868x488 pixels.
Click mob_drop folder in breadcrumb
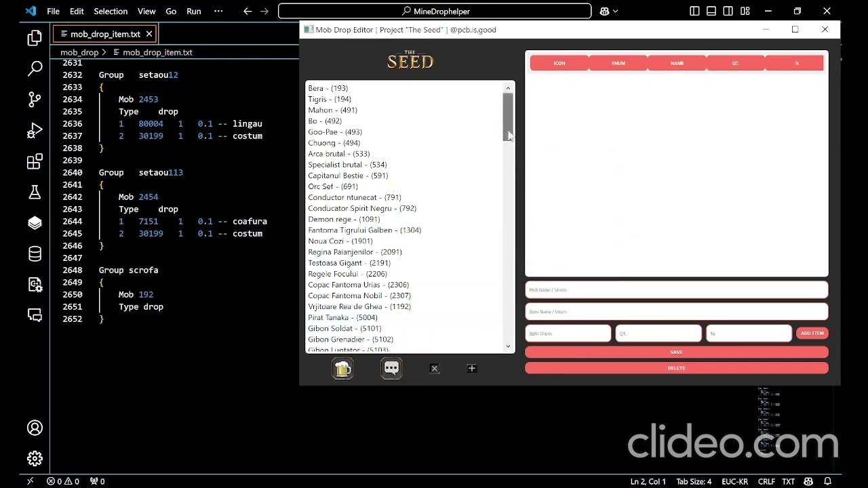[79, 52]
